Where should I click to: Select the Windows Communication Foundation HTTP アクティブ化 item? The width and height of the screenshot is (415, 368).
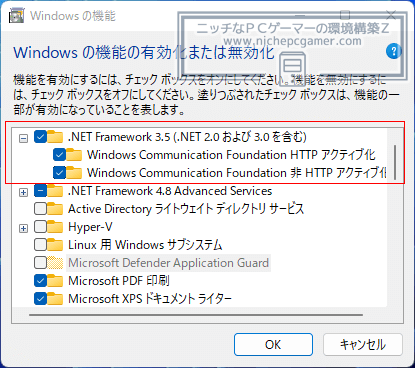(231, 155)
